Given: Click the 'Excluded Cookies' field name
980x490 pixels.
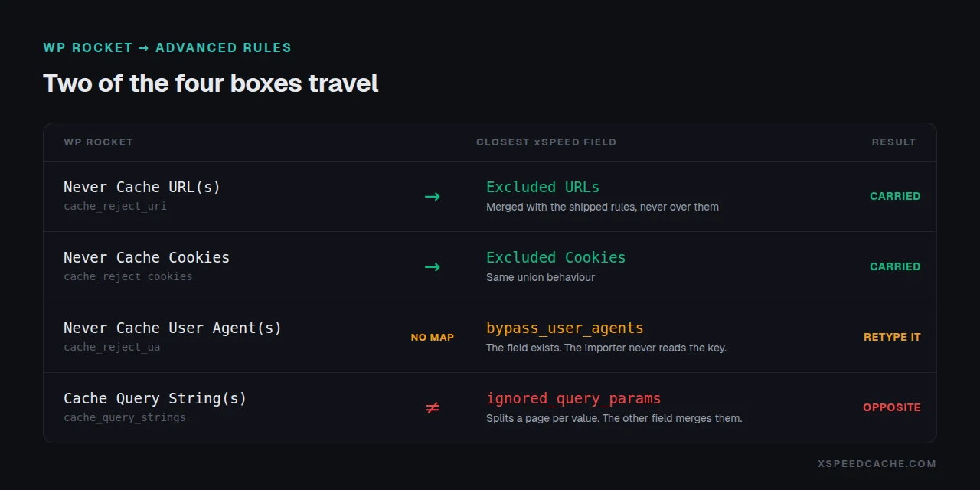Looking at the screenshot, I should [556, 257].
